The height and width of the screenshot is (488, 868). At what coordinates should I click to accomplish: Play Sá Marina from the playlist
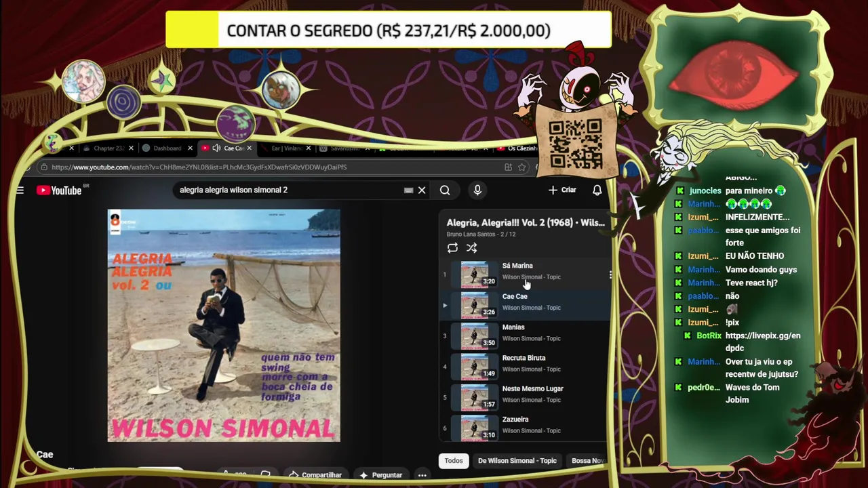click(526, 274)
